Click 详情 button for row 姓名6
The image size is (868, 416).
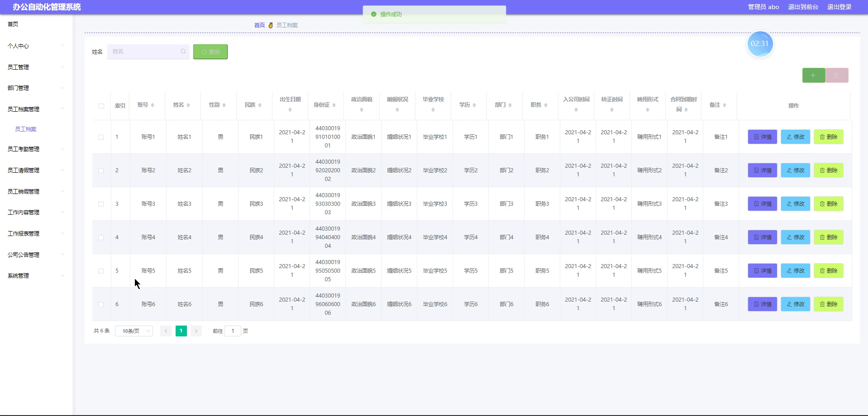tap(763, 304)
